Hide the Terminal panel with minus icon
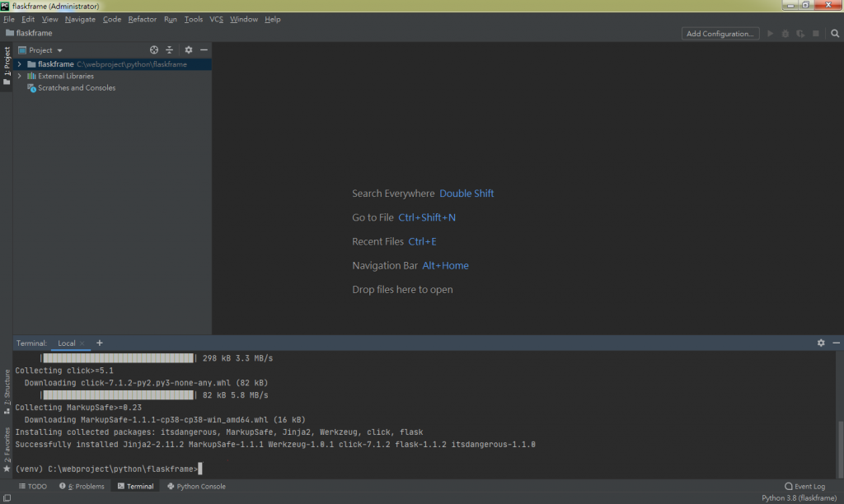 [x=836, y=343]
